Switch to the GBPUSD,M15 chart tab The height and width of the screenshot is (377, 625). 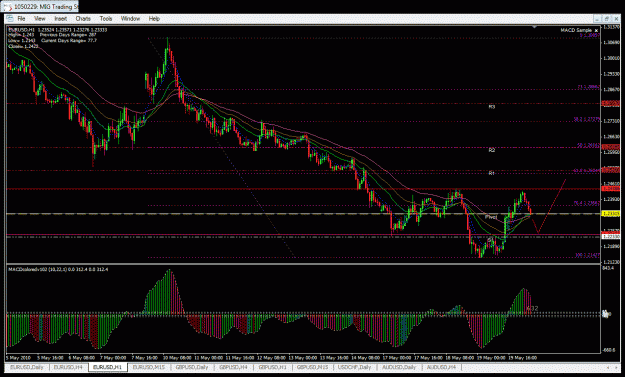pyautogui.click(x=312, y=367)
